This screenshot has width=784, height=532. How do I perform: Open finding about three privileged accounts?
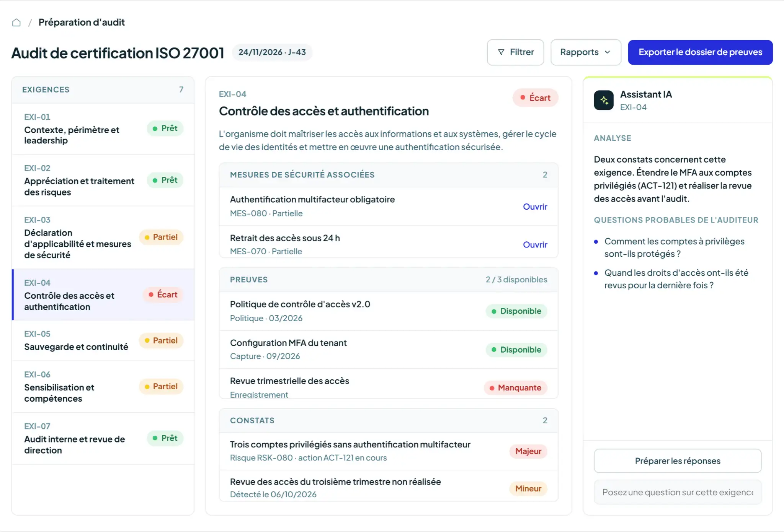pos(389,451)
